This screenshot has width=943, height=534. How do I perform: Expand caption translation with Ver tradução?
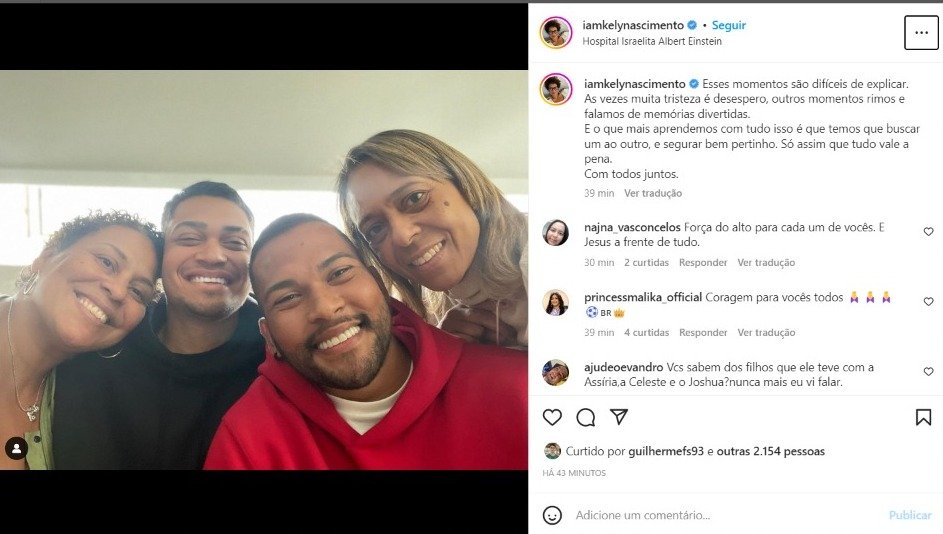point(653,193)
